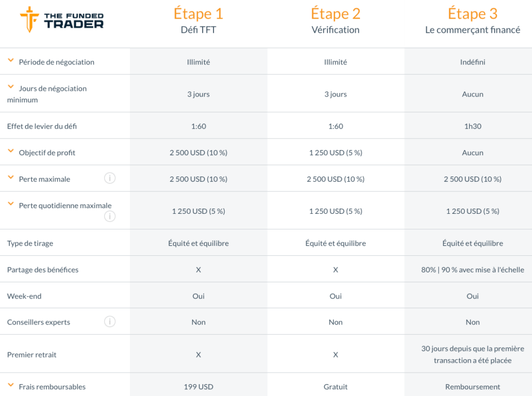Expand the Frais remboursables row
The height and width of the screenshot is (396, 532).
tap(10, 384)
